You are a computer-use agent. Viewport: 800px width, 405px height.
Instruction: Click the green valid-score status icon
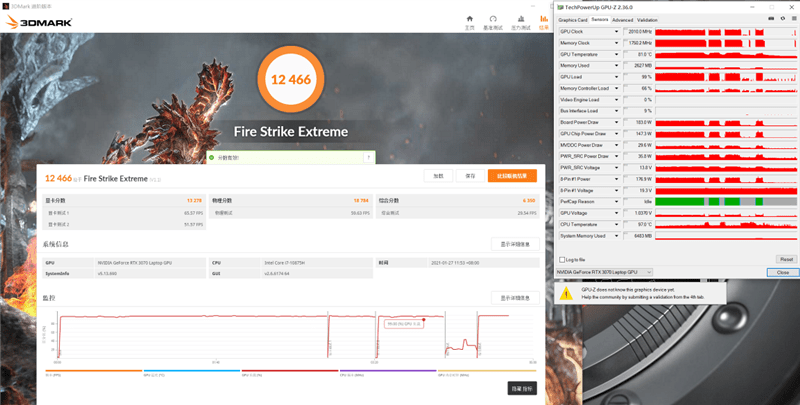(211, 158)
